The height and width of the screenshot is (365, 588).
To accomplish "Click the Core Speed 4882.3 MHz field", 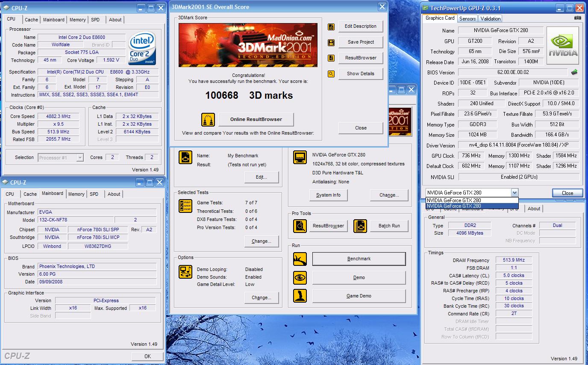I will (x=58, y=116).
